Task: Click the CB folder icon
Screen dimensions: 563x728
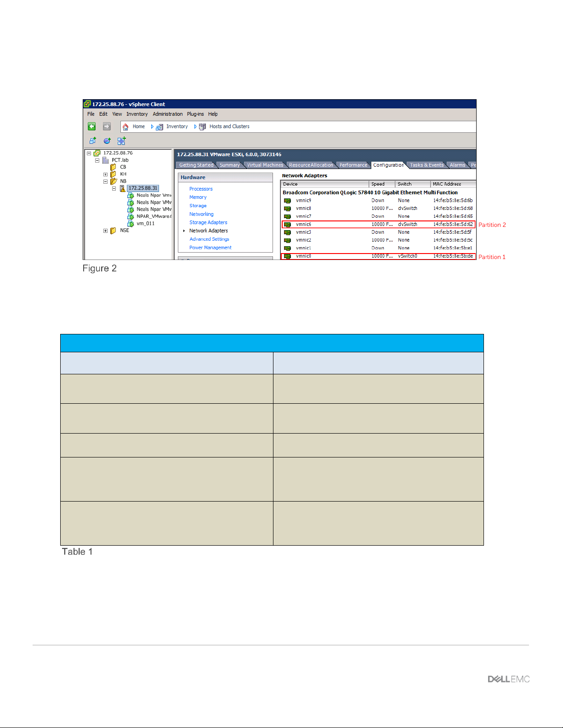Action: [114, 167]
